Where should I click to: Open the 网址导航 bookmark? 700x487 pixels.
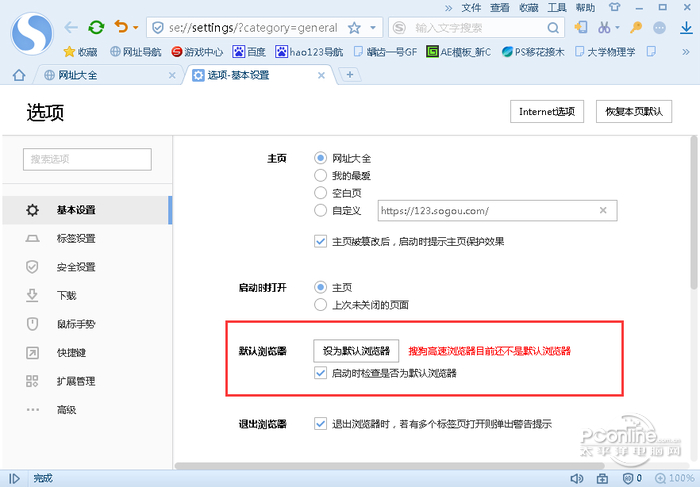pos(136,52)
